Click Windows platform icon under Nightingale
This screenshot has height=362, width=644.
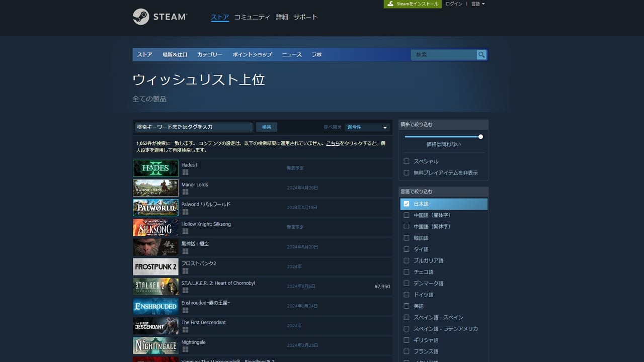tap(185, 349)
